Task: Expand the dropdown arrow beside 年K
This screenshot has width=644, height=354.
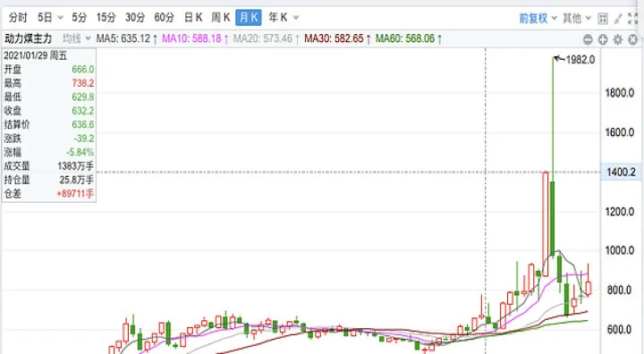Action: click(296, 18)
